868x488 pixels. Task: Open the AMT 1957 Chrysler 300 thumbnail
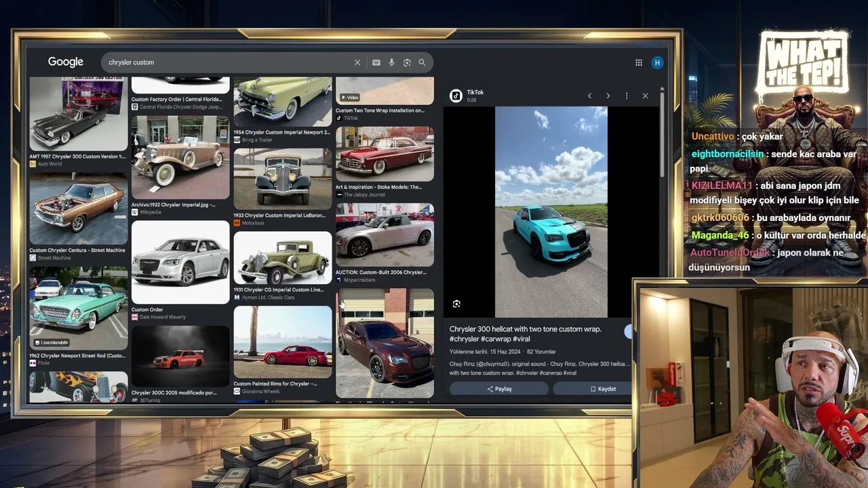(79, 114)
